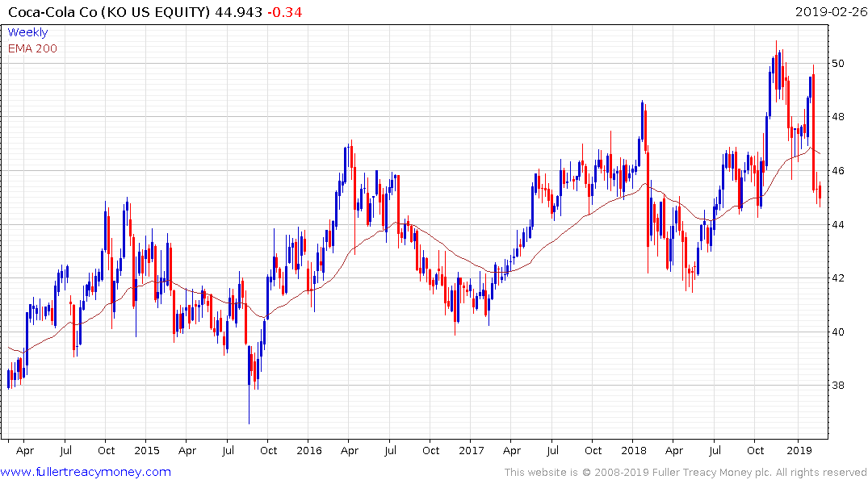Select the 46 price axis label
Image resolution: width=868 pixels, height=484 pixels.
point(837,171)
